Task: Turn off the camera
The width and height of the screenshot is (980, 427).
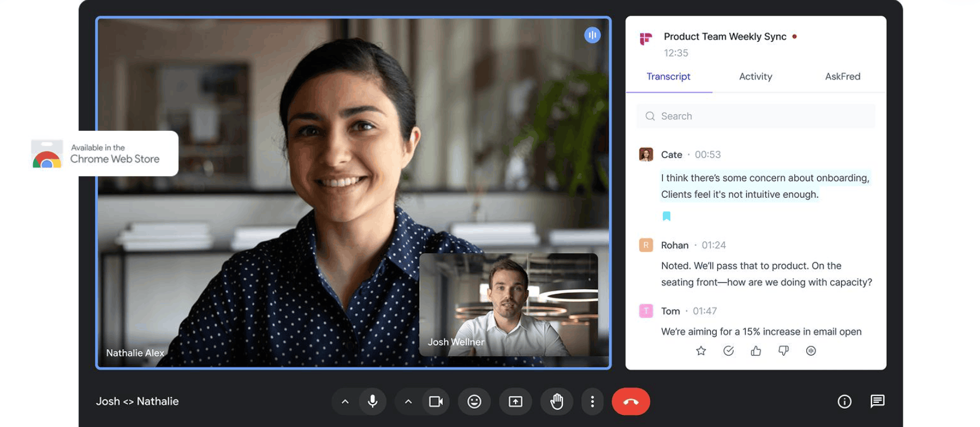Action: click(x=436, y=402)
